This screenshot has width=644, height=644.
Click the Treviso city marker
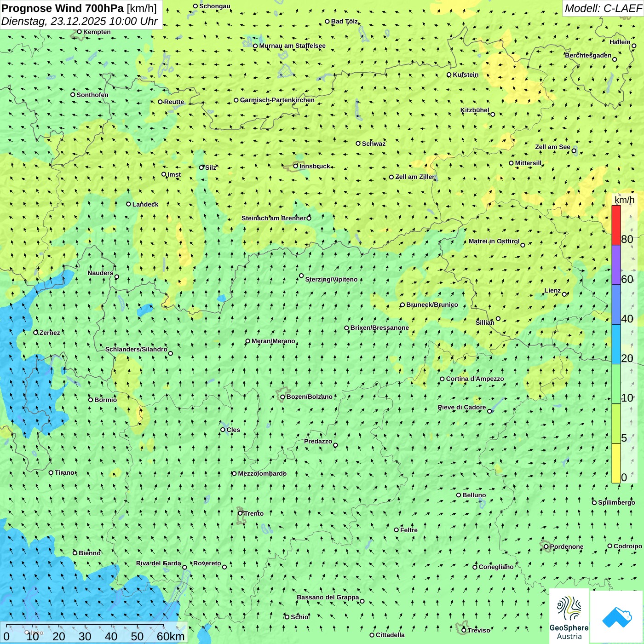coord(464,630)
